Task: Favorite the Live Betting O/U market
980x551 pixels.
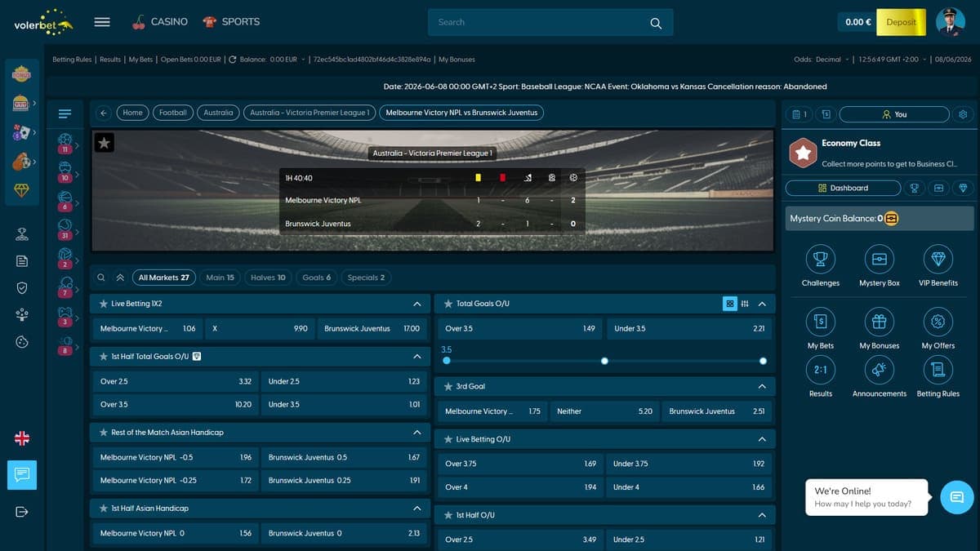Action: click(448, 439)
